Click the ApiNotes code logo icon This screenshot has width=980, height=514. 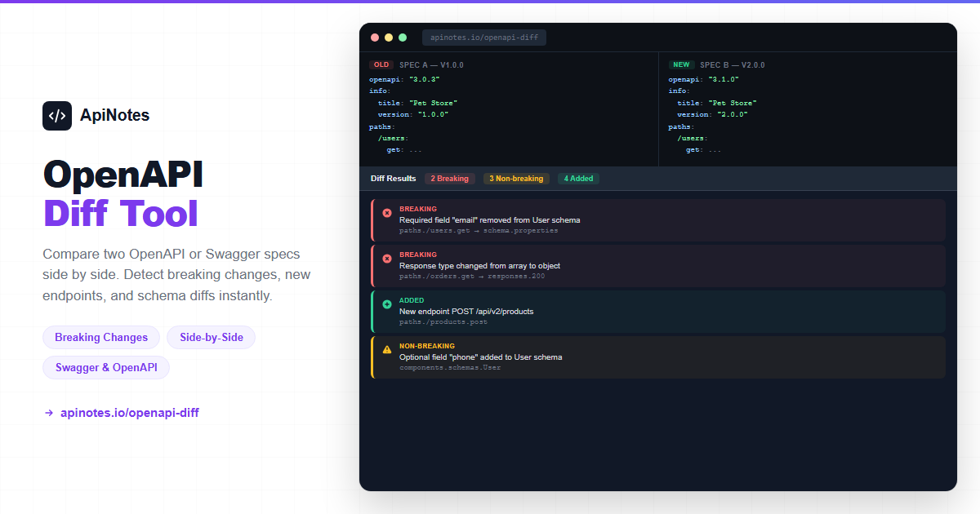click(x=57, y=116)
